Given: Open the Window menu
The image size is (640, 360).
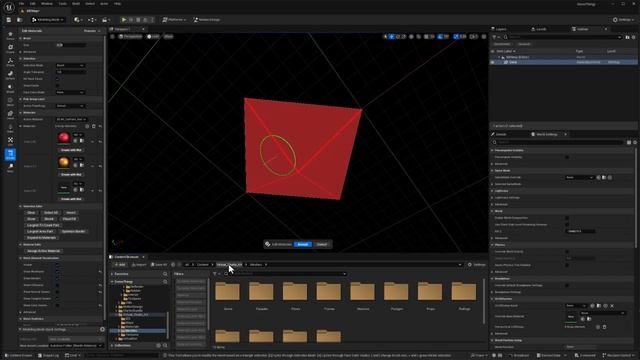Looking at the screenshot, I should click(x=47, y=4).
